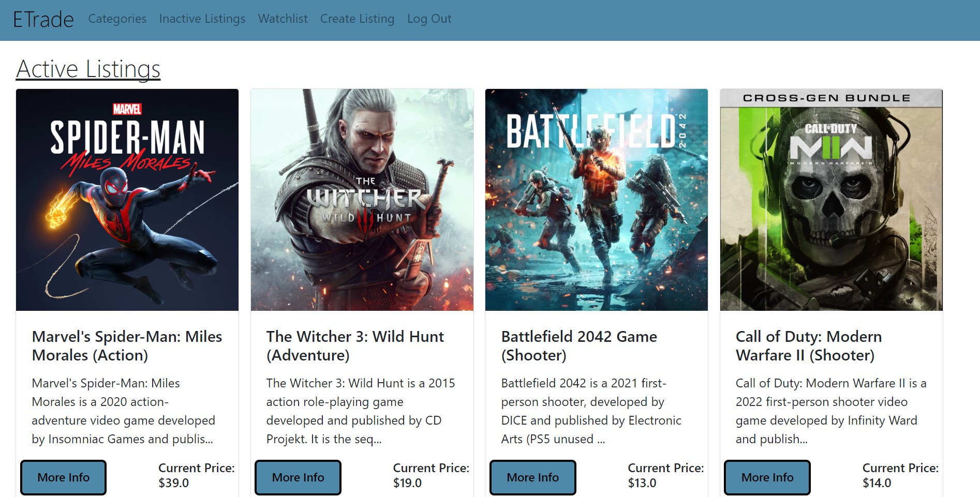
Task: Click the Spider-Man description mentioning Insomniac Games
Action: pyautogui.click(x=124, y=411)
